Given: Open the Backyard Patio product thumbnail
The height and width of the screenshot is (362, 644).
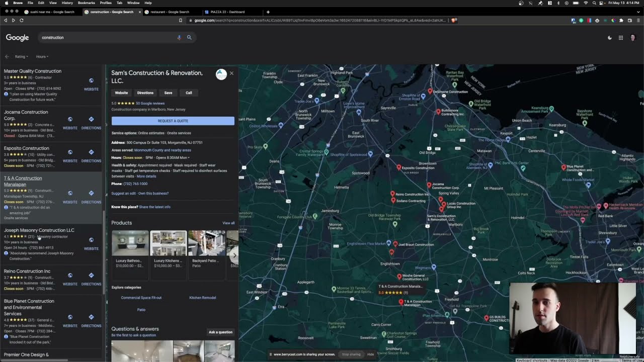Looking at the screenshot, I should point(206,243).
